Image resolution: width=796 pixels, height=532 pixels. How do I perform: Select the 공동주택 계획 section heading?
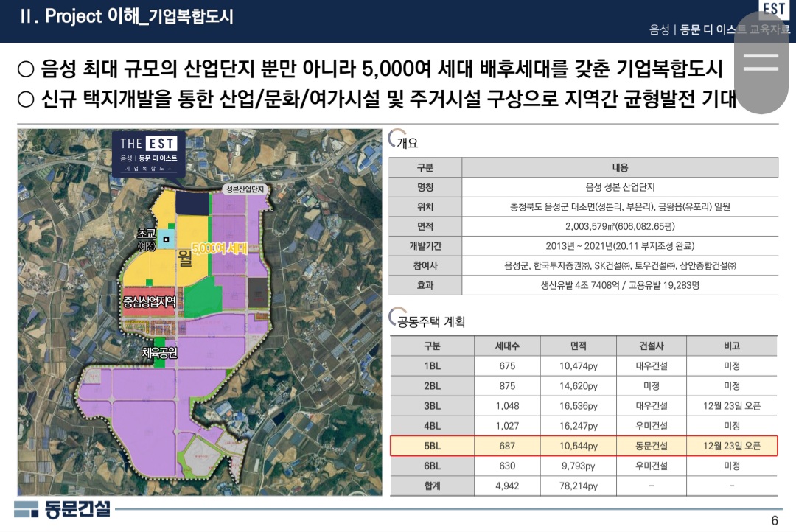(x=430, y=322)
